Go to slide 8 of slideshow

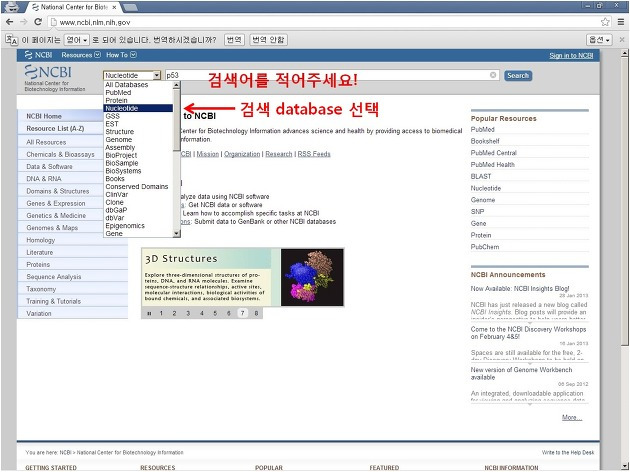point(256,313)
